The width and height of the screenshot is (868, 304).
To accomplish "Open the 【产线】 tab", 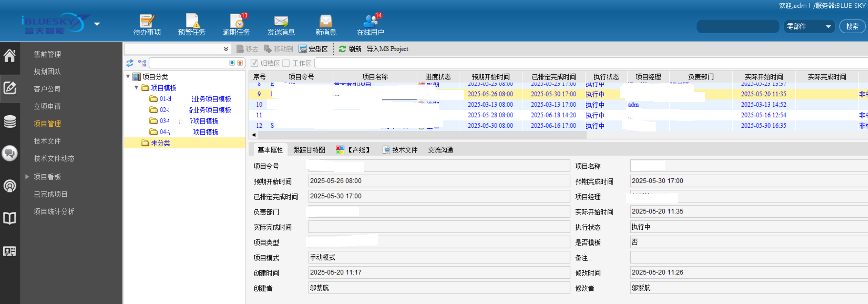I will pyautogui.click(x=353, y=150).
